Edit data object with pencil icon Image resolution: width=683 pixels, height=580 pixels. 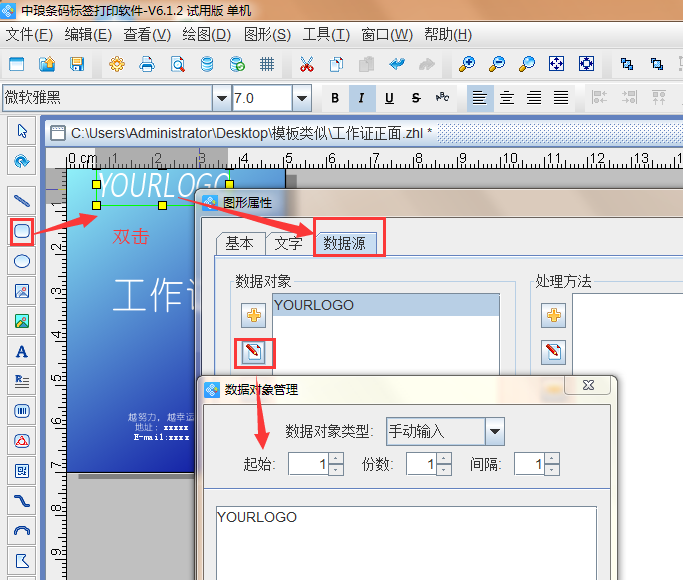[254, 352]
